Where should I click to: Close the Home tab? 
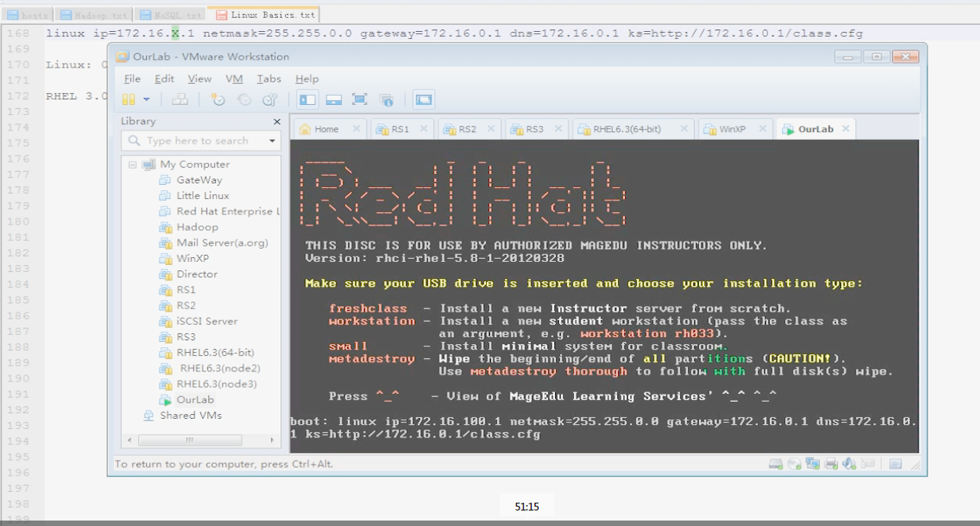356,129
